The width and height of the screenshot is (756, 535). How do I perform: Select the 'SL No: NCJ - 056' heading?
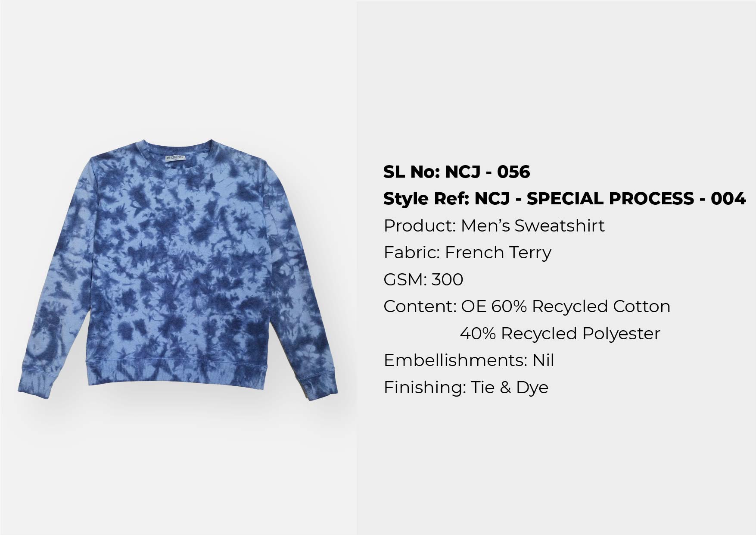[x=457, y=172]
